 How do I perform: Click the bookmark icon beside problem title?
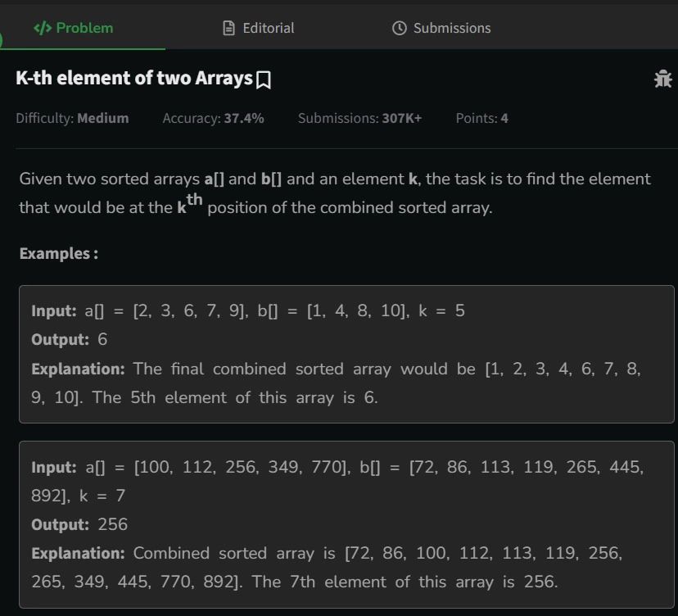pos(264,80)
